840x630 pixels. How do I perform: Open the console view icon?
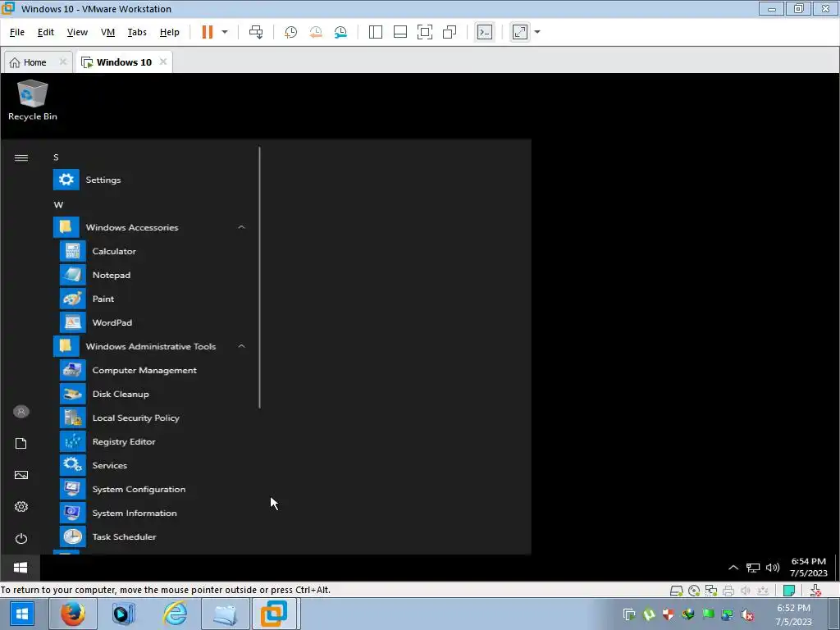tap(485, 32)
